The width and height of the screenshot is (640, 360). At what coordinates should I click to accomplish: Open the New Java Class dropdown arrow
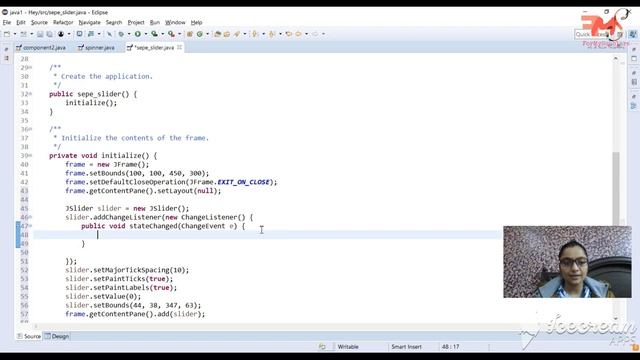pyautogui.click(x=207, y=34)
